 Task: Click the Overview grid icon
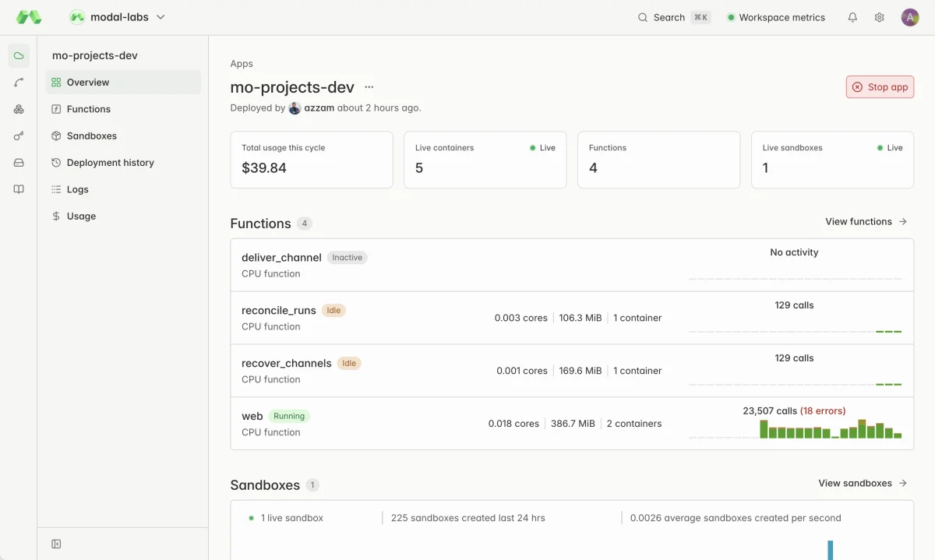coord(56,83)
